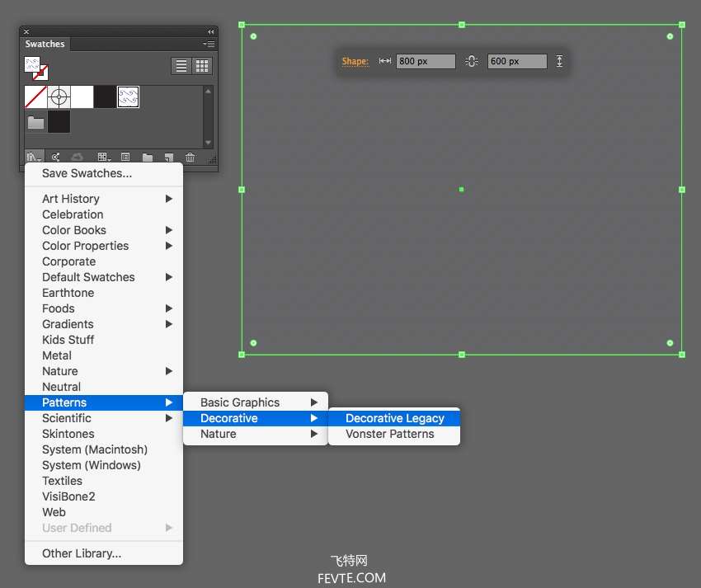Open the Swatch Libraries menu icon
This screenshot has height=588, width=701.
[x=34, y=157]
